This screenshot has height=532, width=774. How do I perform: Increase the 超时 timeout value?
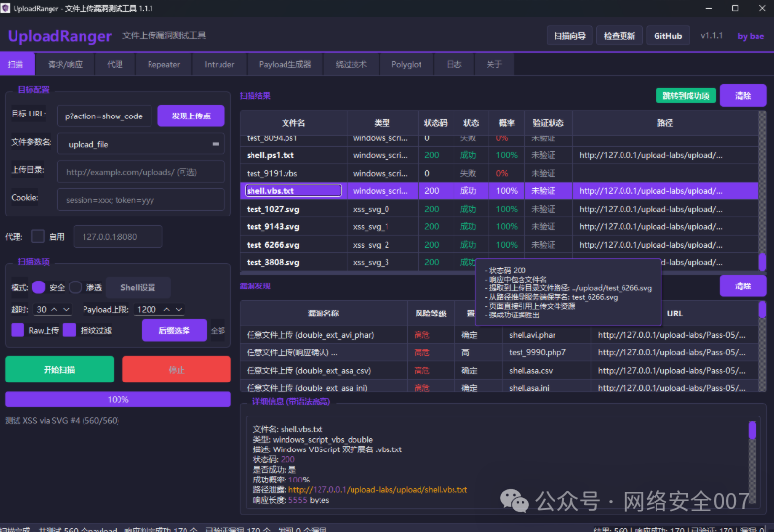[x=54, y=309]
